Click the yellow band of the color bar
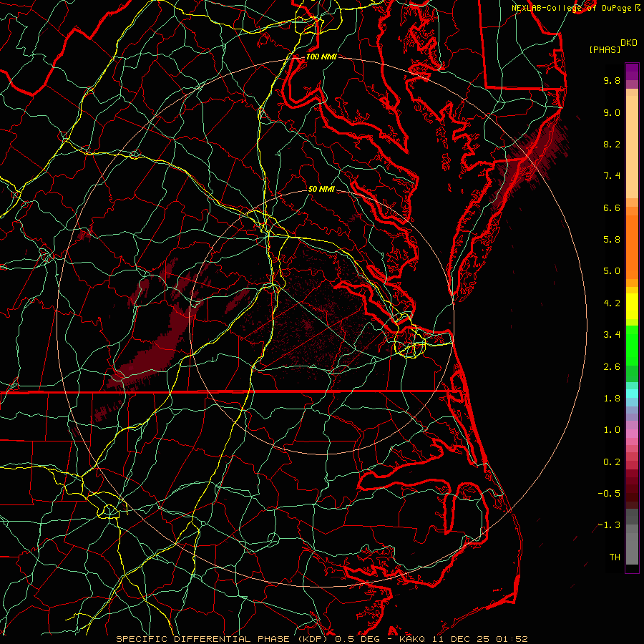 click(x=632, y=306)
